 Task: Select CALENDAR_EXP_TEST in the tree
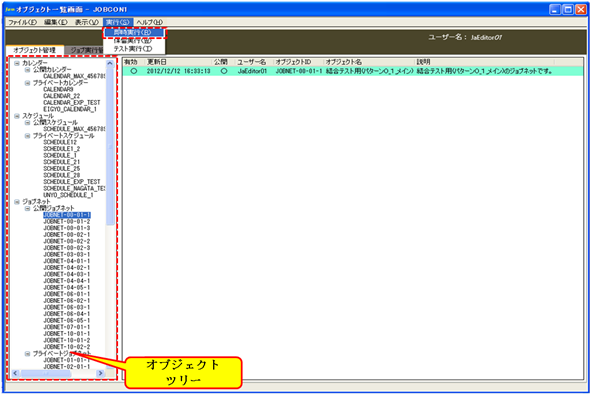tap(72, 103)
